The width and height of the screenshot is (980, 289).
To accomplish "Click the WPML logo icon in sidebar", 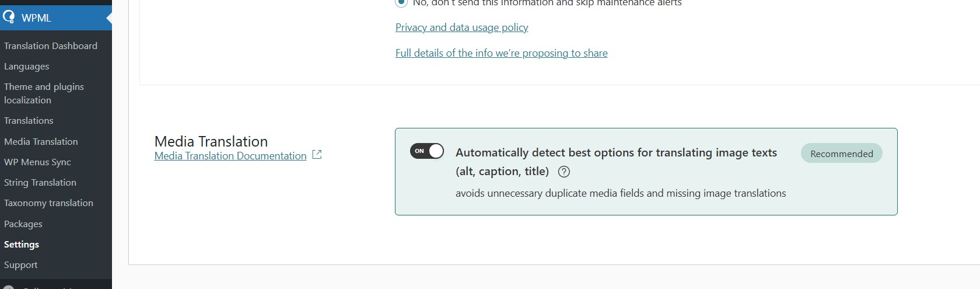I will click(9, 17).
